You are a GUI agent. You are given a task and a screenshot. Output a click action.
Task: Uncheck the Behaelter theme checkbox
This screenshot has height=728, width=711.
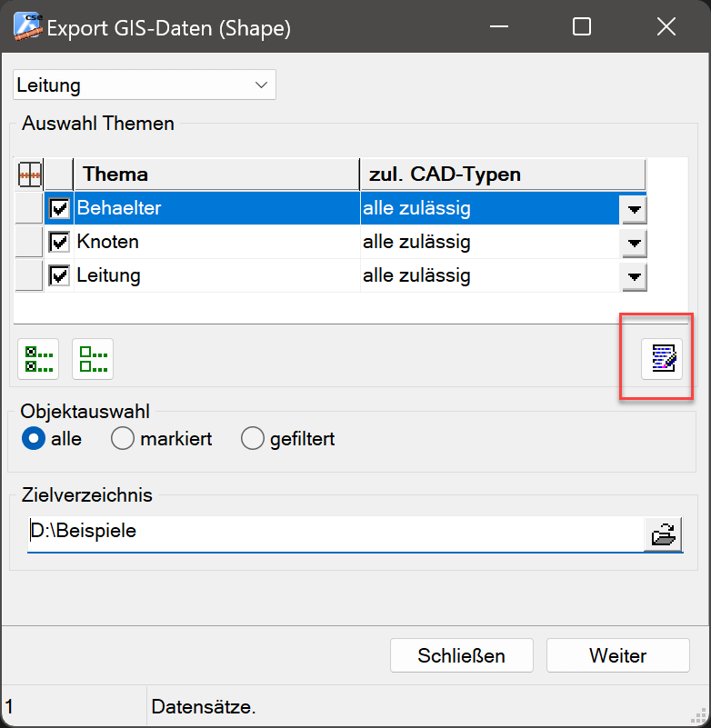[60, 209]
